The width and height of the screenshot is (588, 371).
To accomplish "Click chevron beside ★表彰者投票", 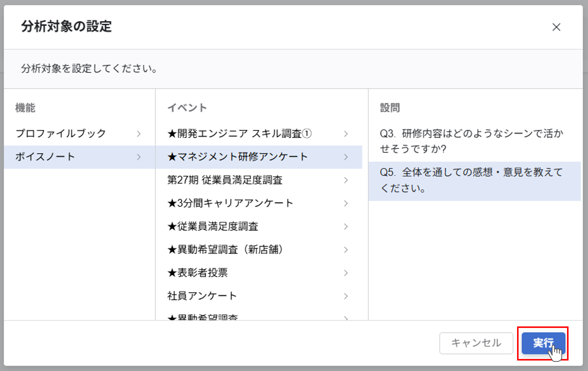I will (x=345, y=273).
